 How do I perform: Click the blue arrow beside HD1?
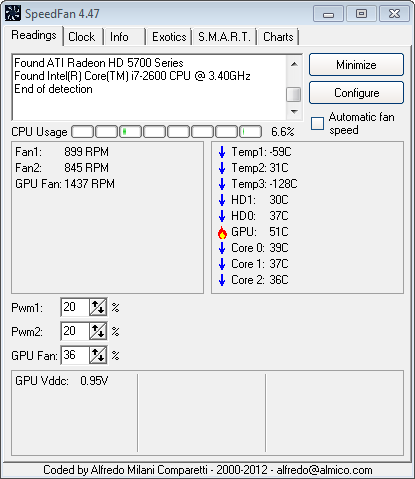click(222, 200)
